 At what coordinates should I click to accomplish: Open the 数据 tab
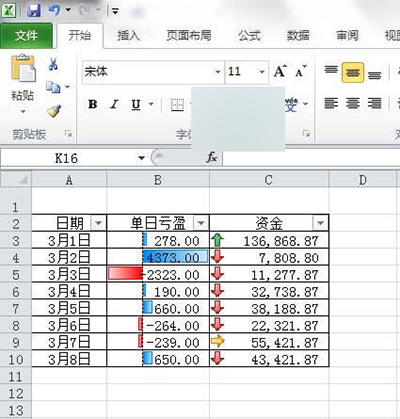pos(298,36)
